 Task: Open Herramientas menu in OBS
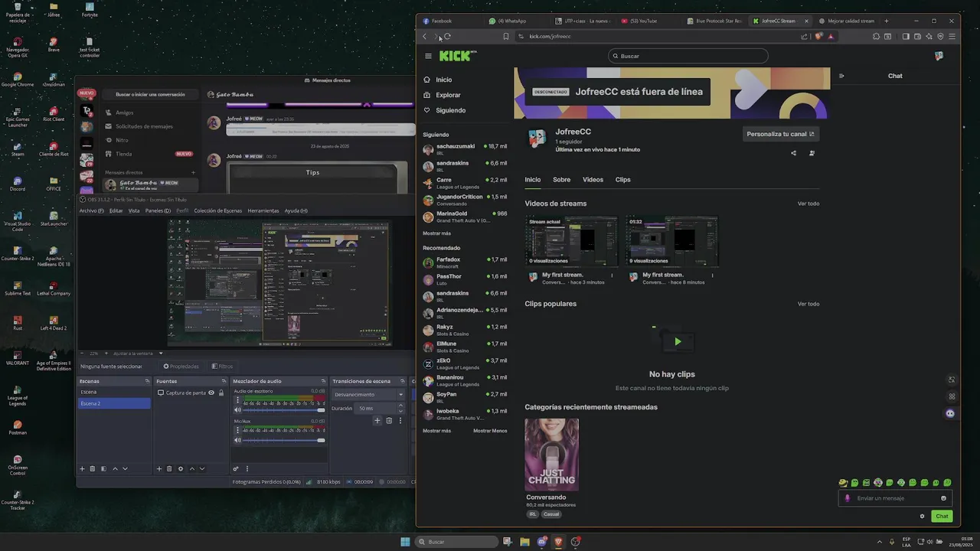coord(263,210)
